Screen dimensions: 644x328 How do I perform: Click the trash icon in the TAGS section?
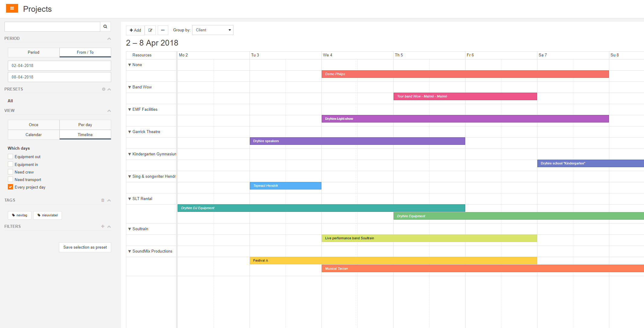pos(102,200)
